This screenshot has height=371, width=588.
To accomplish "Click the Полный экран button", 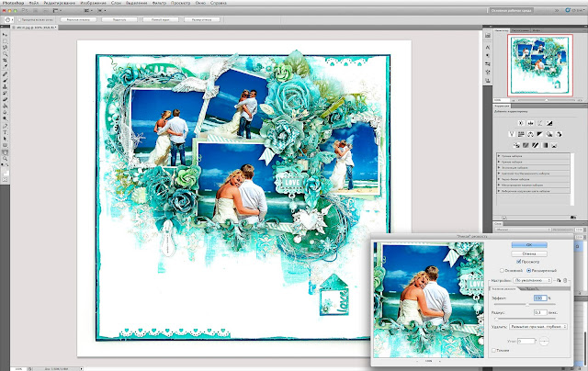I will pyautogui.click(x=161, y=19).
